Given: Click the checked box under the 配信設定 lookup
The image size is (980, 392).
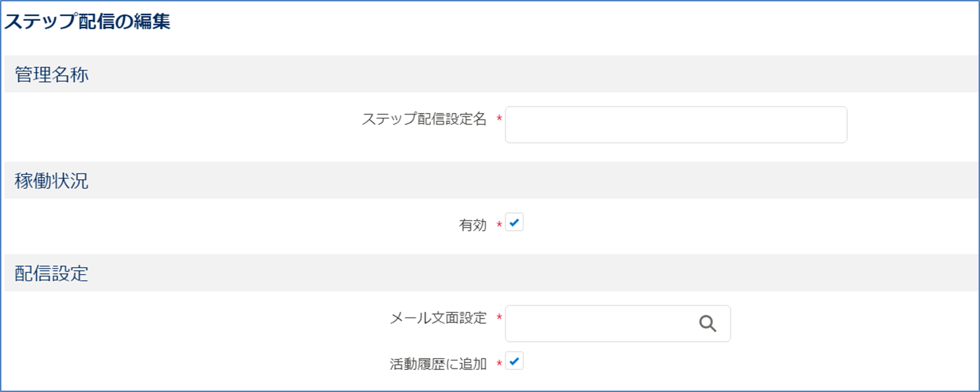Looking at the screenshot, I should click(514, 361).
